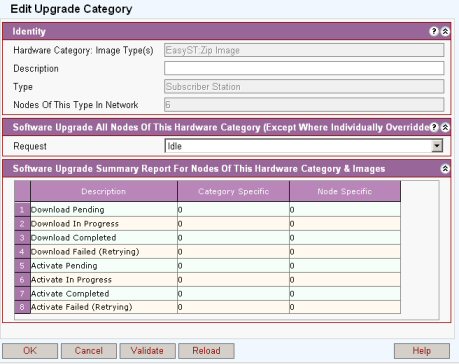Click row number 4 header cell
This screenshot has width=459, height=364.
click(x=22, y=252)
